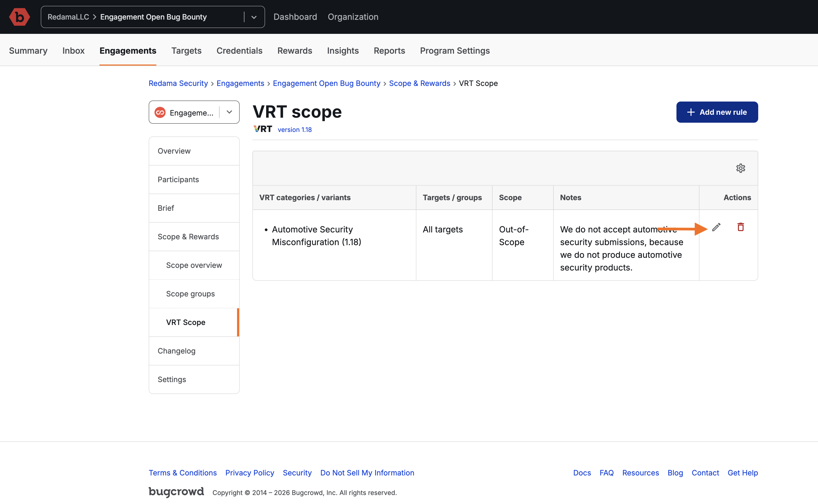Viewport: 818px width, 504px height.
Task: Follow the Redama Security breadcrumb
Action: tap(178, 83)
